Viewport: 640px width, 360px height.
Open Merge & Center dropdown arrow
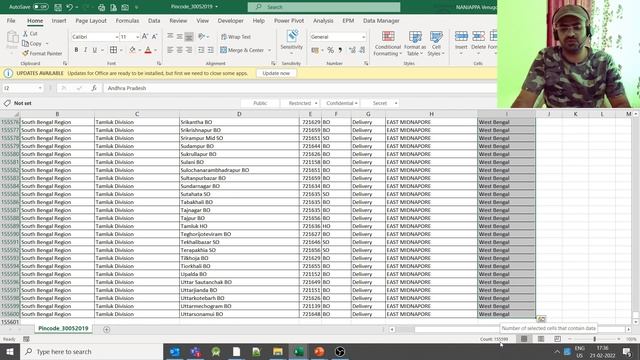pyautogui.click(x=269, y=50)
